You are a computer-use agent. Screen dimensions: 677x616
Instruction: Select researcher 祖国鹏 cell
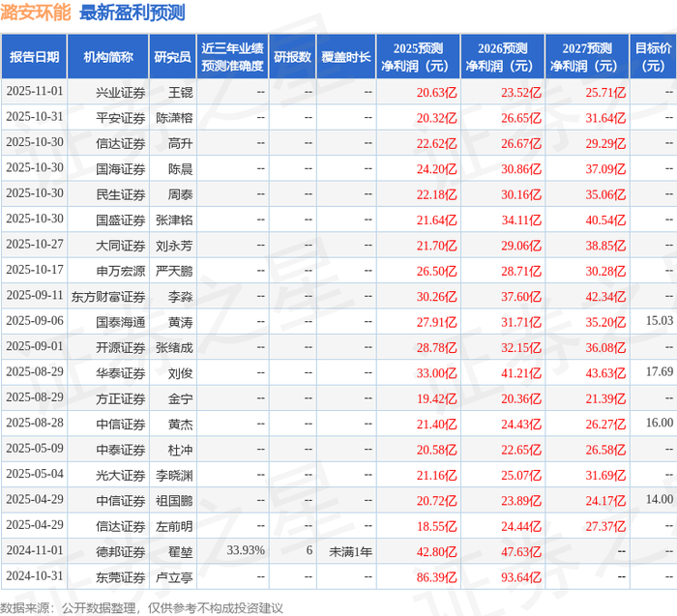(174, 501)
